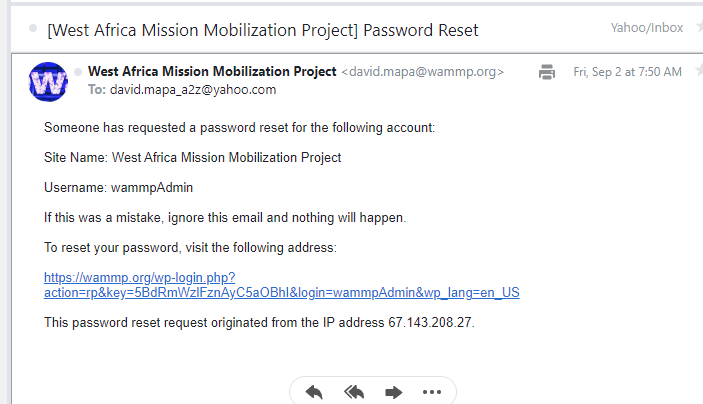Click the Reply arrow icon
Image resolution: width=703 pixels, height=404 pixels.
314,392
